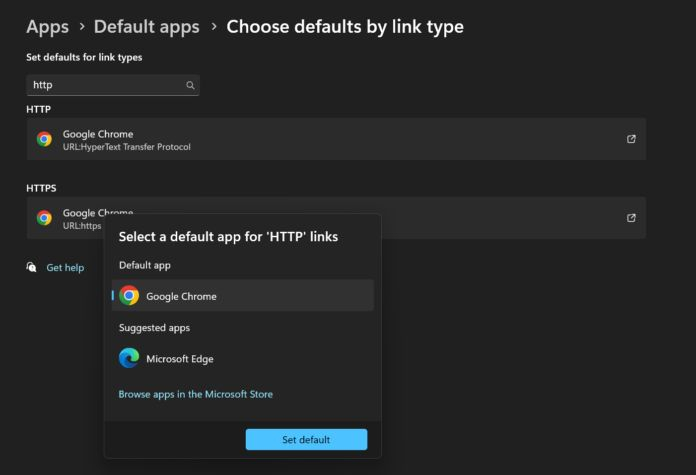Open external link icon for HTTPS row
The width and height of the screenshot is (696, 475).
631,218
